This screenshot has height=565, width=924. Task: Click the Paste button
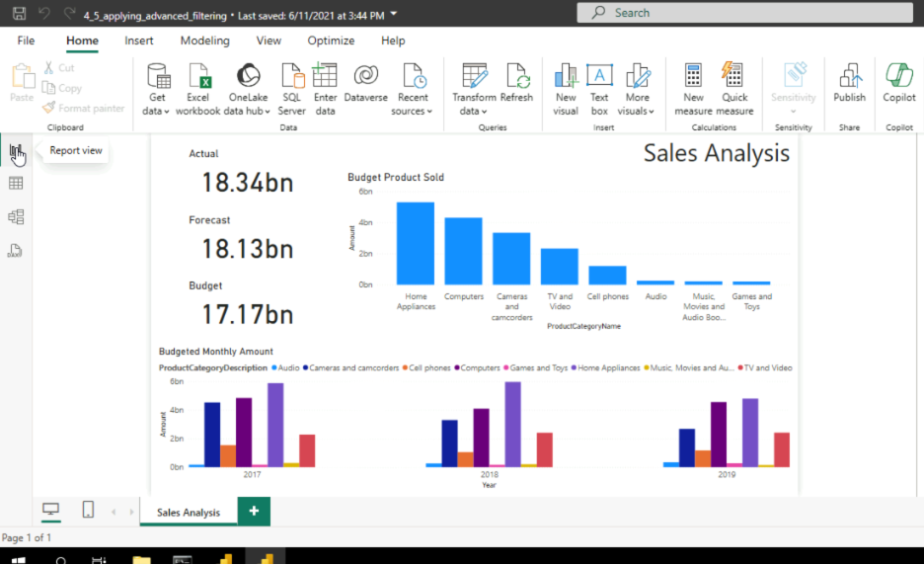pos(22,83)
